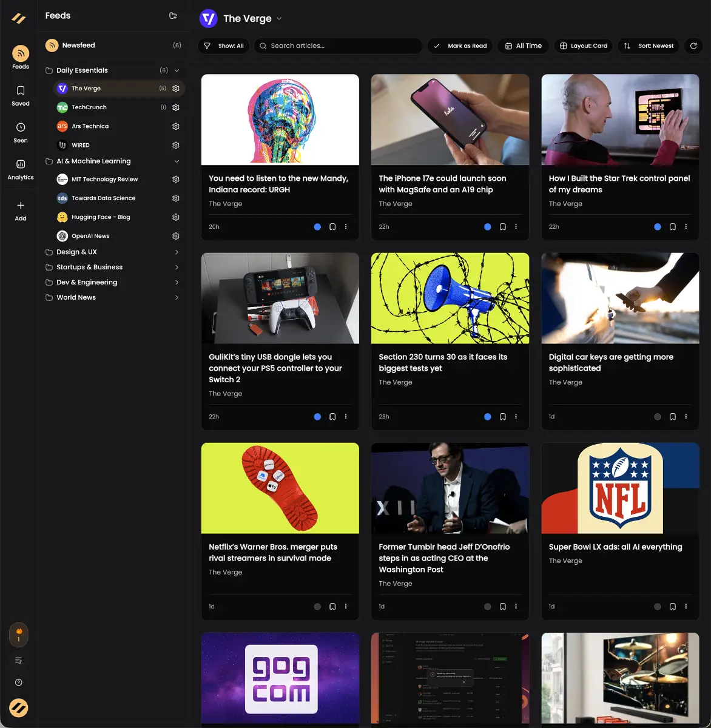Open the Saved articles section
This screenshot has width=711, height=728.
click(x=21, y=95)
